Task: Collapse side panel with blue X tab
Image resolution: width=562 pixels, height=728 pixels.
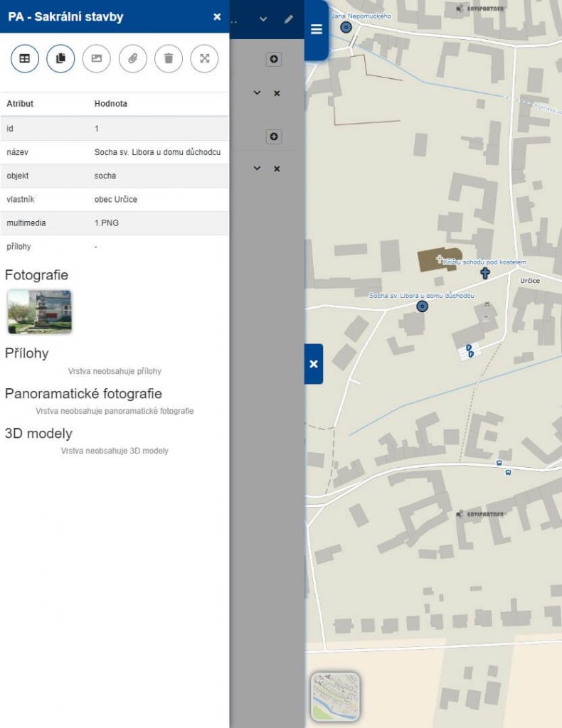Action: tap(314, 364)
